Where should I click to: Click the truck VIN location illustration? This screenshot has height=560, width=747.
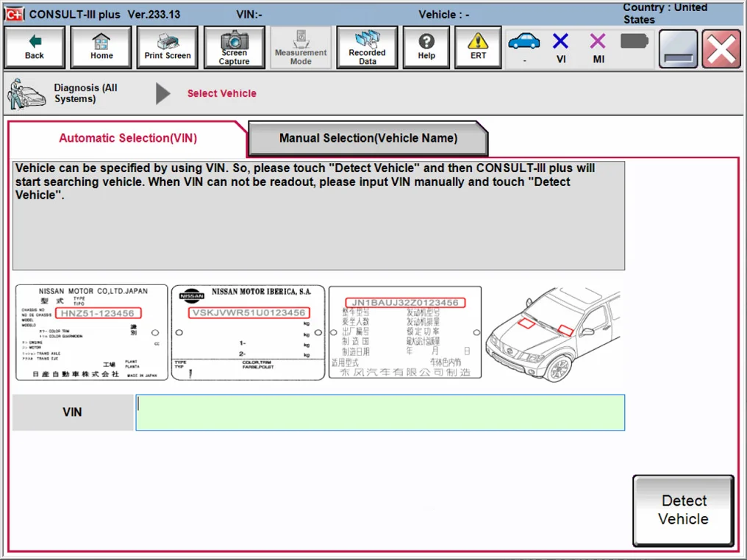click(x=554, y=333)
